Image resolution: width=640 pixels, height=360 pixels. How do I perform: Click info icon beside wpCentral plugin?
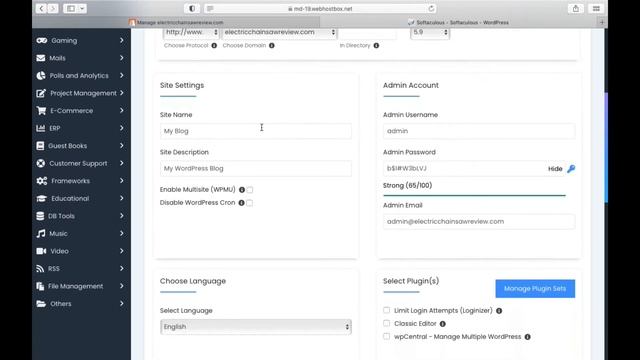[x=527, y=337]
